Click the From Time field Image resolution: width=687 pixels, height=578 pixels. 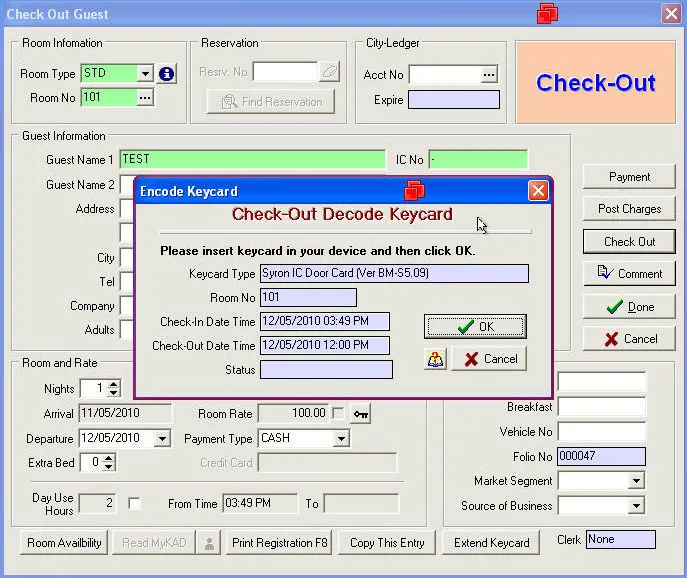260,503
